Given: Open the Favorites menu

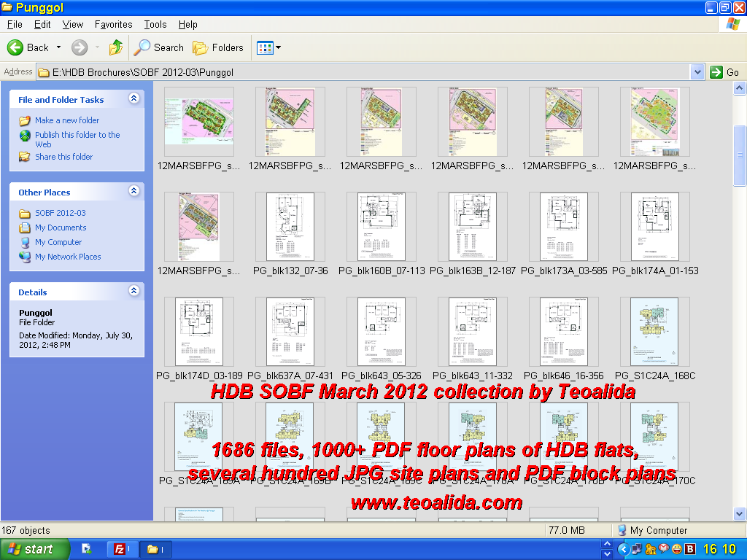Looking at the screenshot, I should click(x=113, y=24).
